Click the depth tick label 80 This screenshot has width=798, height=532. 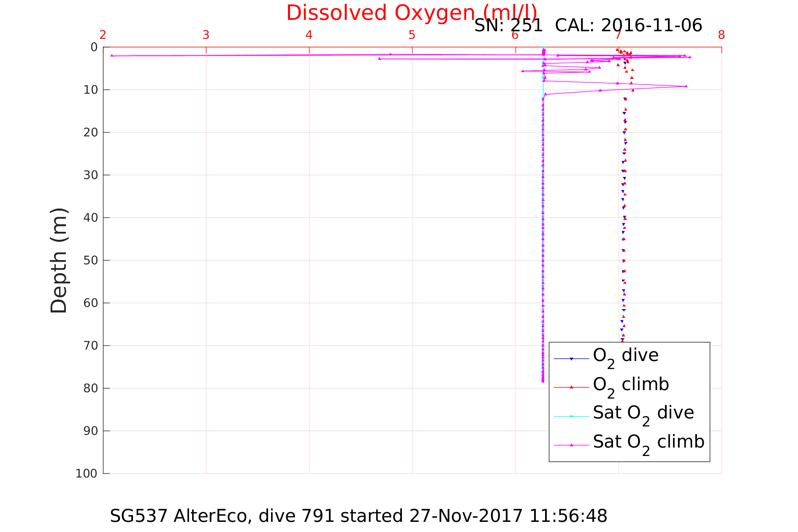(x=91, y=388)
